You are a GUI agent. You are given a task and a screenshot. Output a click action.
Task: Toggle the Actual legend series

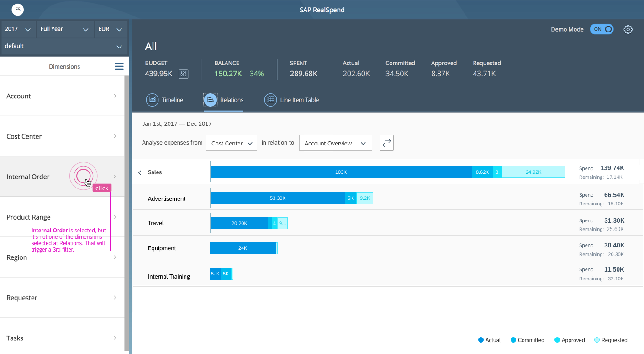coord(489,340)
